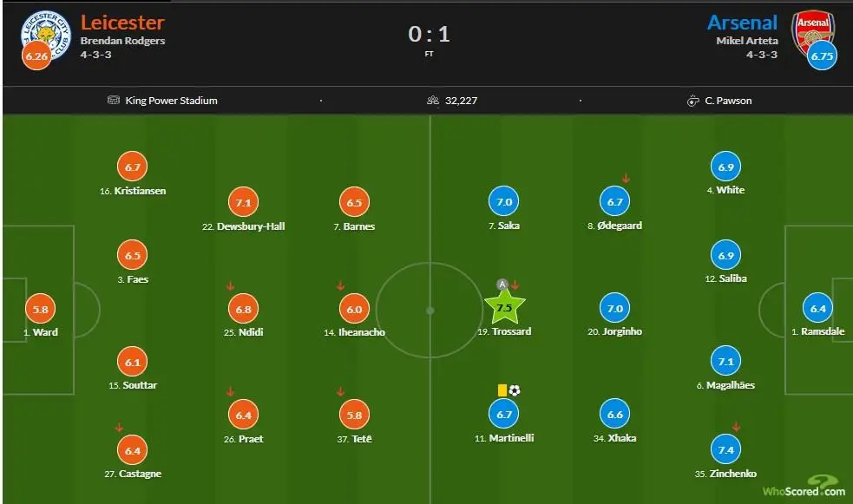Select Dewsbury-Hall's 7.1 rating circle
The width and height of the screenshot is (853, 504).
(x=243, y=202)
